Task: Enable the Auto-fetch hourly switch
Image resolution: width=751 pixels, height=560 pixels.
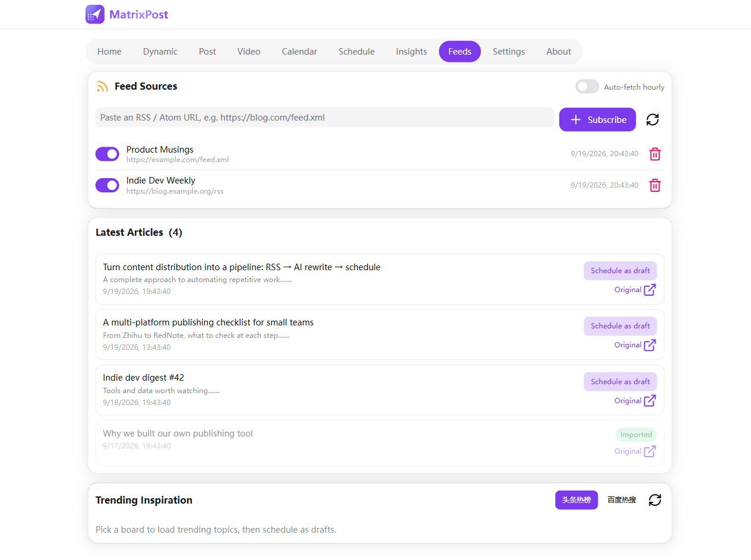Action: coord(587,87)
